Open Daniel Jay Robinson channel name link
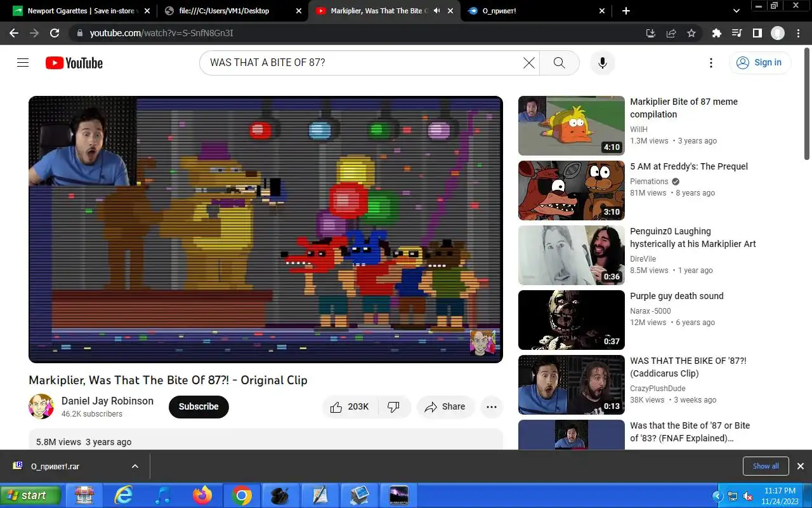The image size is (812, 508). 107,401
